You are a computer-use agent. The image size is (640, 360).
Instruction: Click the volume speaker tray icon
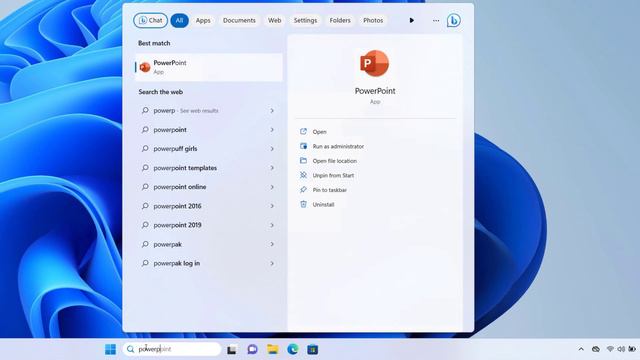[621, 349]
